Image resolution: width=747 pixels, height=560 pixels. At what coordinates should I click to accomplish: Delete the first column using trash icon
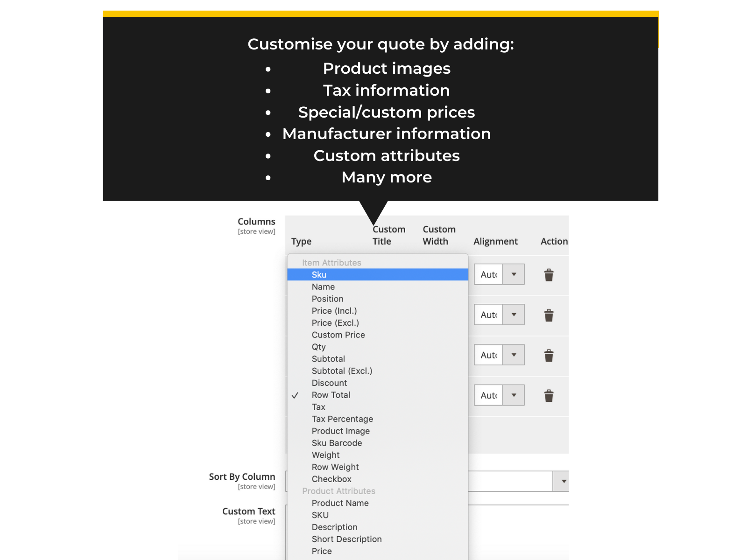(x=549, y=275)
